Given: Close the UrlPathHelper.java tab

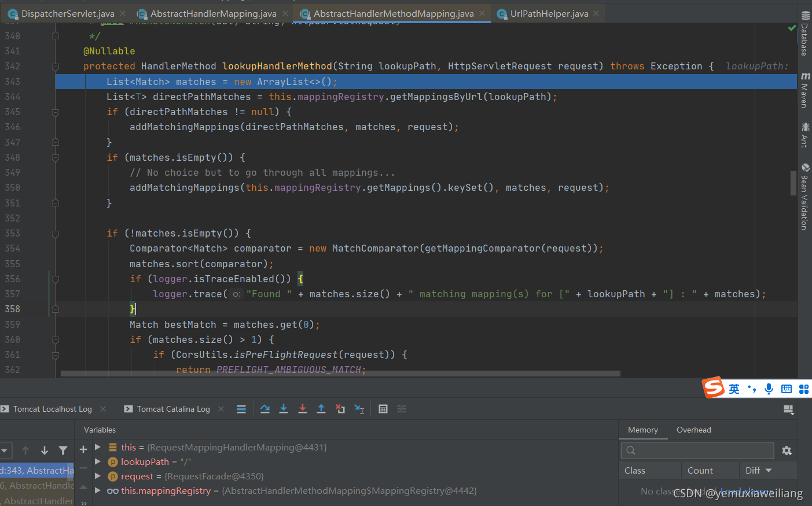Looking at the screenshot, I should pos(596,13).
